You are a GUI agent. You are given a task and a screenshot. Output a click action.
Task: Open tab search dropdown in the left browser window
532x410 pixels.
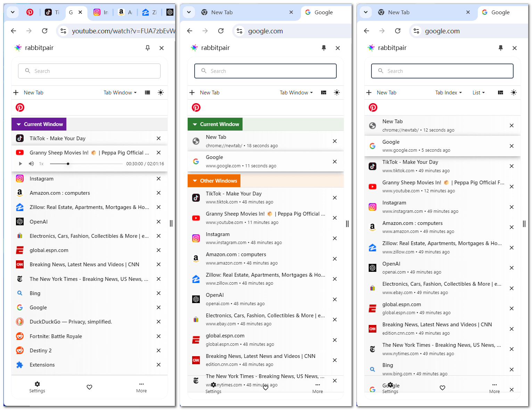(x=13, y=12)
